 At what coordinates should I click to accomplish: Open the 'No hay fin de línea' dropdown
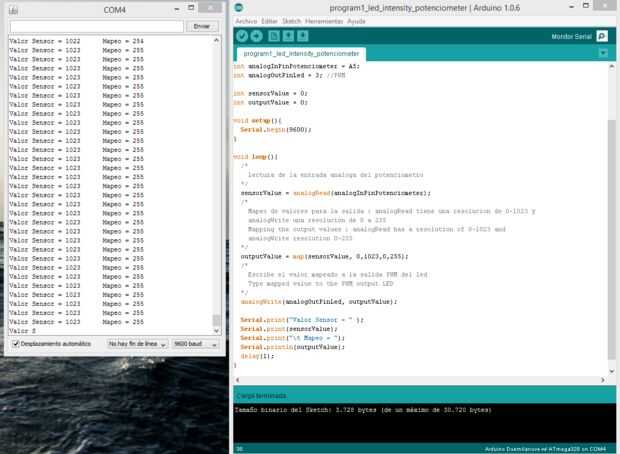click(137, 344)
